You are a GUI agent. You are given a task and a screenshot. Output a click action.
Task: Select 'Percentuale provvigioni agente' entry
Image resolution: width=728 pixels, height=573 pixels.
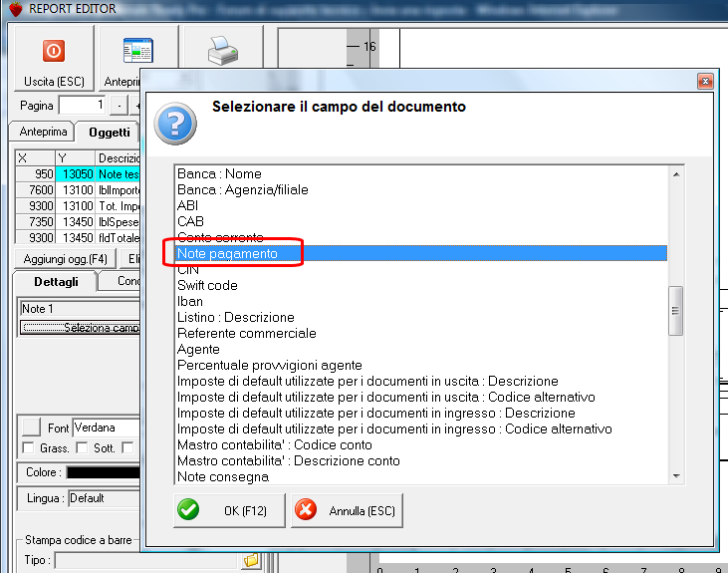(421, 366)
